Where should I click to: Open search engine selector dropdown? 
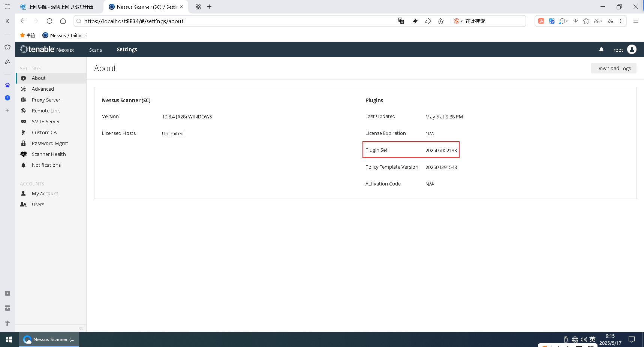coord(458,21)
